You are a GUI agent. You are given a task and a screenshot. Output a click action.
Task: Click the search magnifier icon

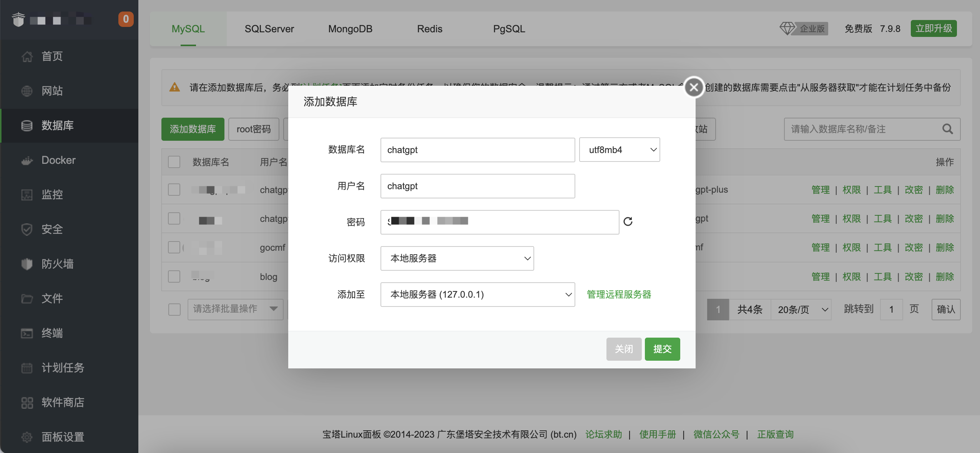click(947, 129)
